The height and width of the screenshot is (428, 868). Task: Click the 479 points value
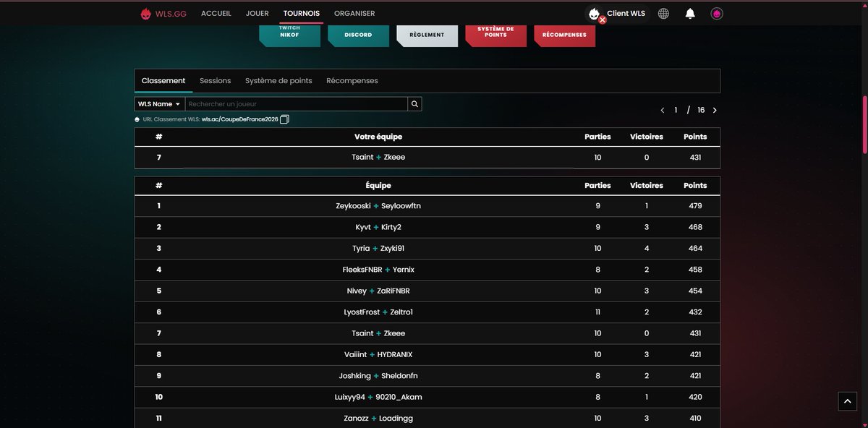pos(695,206)
